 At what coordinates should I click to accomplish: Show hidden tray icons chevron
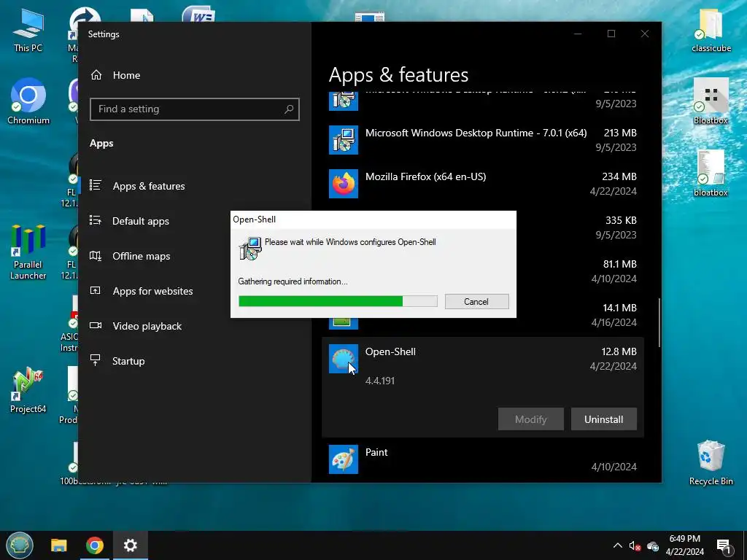pyautogui.click(x=617, y=545)
